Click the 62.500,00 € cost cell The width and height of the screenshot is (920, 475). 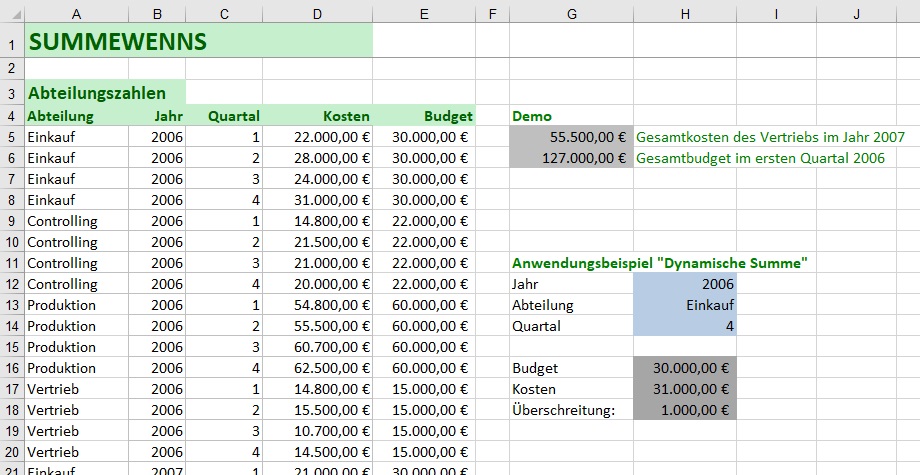(x=317, y=368)
